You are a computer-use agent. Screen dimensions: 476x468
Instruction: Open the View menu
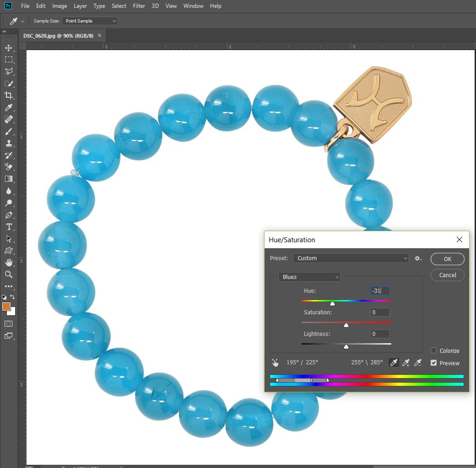pos(171,6)
